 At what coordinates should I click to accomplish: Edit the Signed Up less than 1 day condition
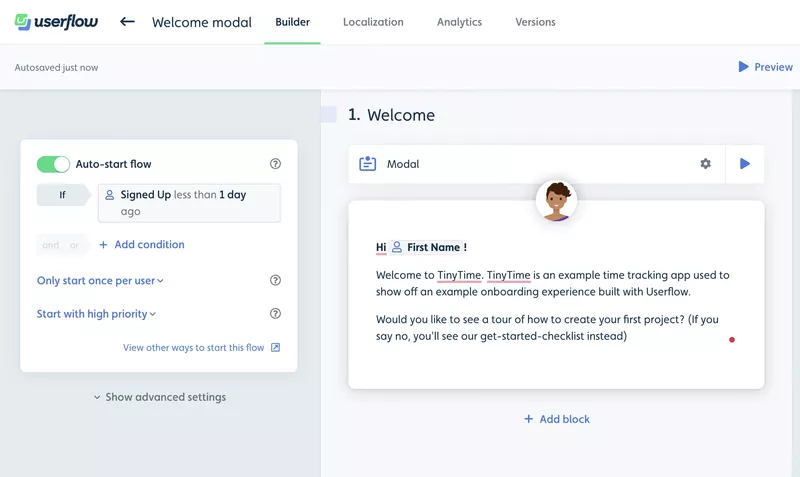click(x=189, y=203)
